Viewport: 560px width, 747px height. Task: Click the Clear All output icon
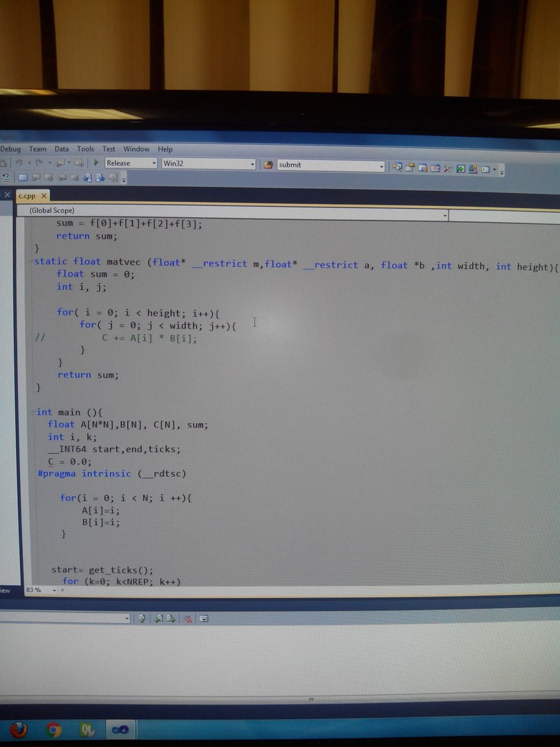pos(188,618)
